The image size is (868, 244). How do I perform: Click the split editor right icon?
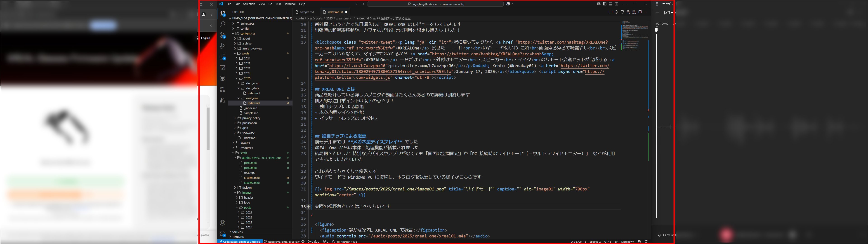point(640,12)
